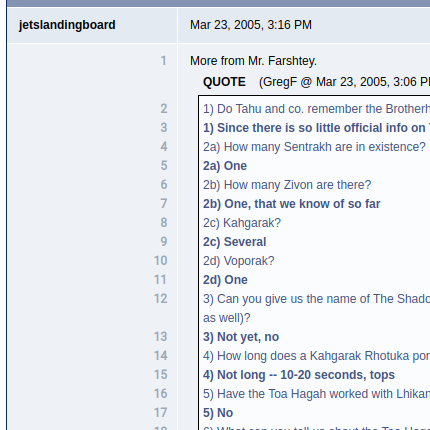Select the bold answer '2a) One'

pyautogui.click(x=225, y=166)
